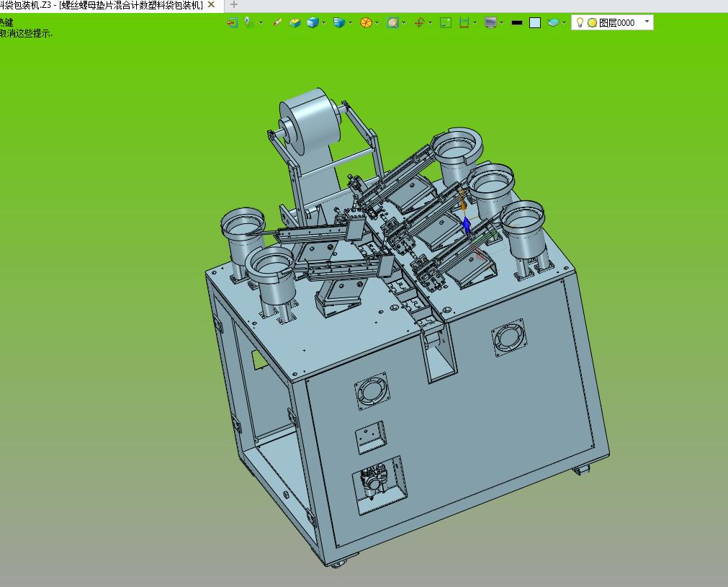Click the upper cooling fan on cabinet front

pos(509,337)
